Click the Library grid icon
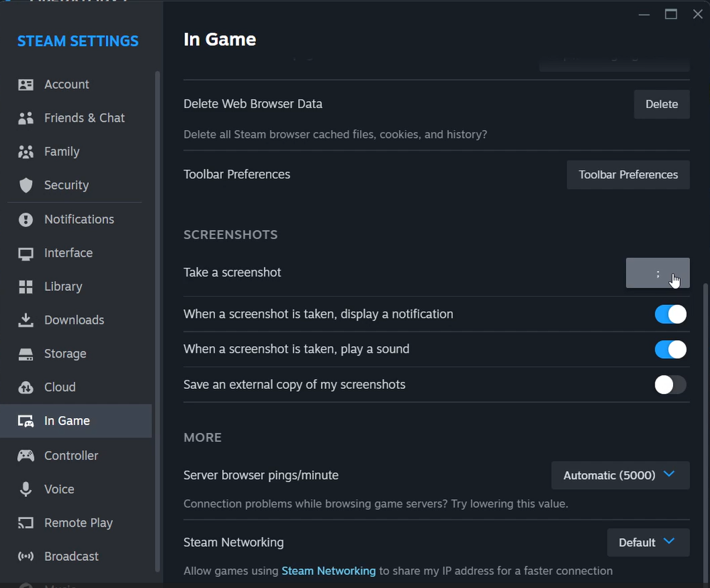This screenshot has height=588, width=710. point(26,287)
